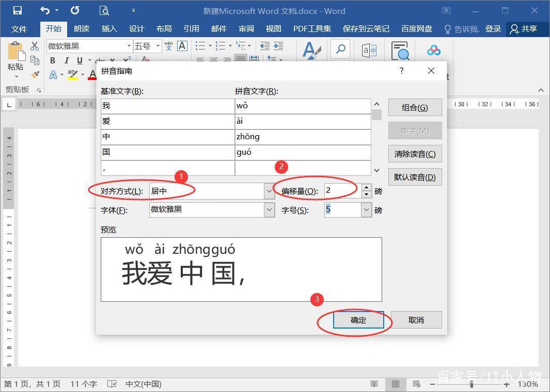Screen dimensions: 550x392
Task: Click the Paste clipboard icon
Action: pyautogui.click(x=16, y=51)
